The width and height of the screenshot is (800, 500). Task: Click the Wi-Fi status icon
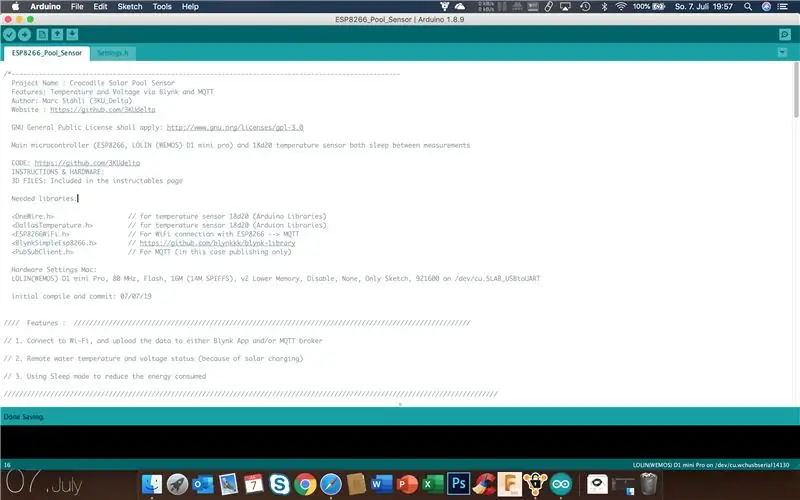coord(620,7)
